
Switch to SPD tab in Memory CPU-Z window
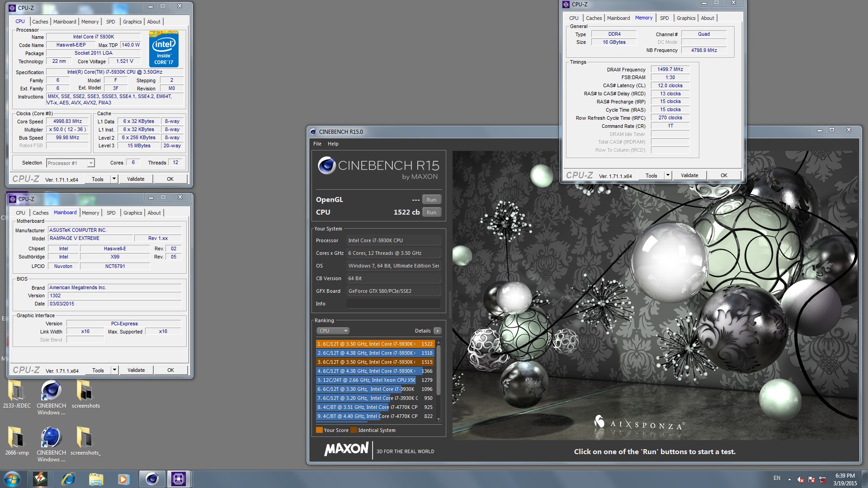coord(664,18)
